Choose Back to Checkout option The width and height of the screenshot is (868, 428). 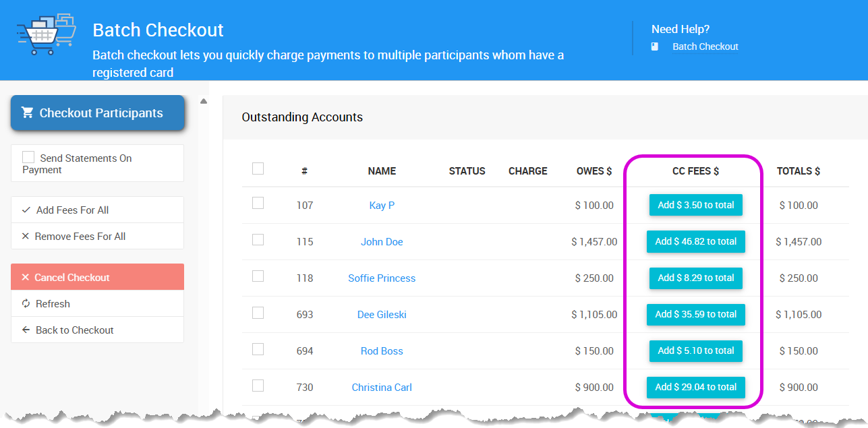(74, 330)
